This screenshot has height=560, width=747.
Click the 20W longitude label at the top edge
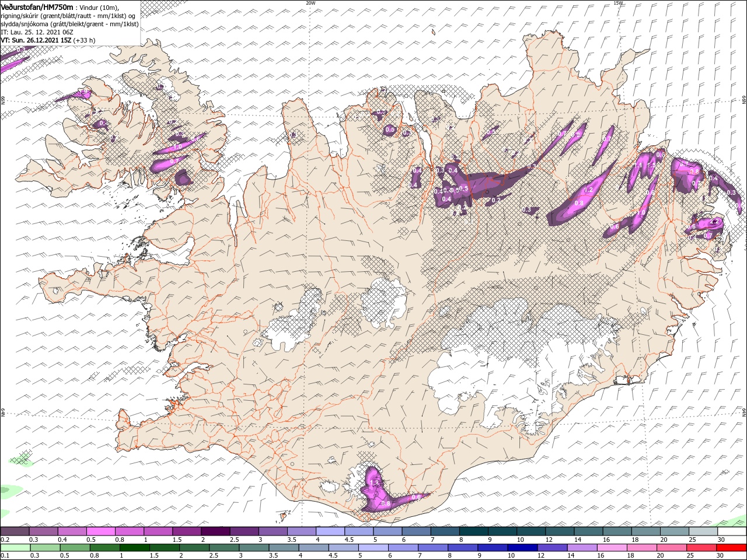(x=311, y=2)
